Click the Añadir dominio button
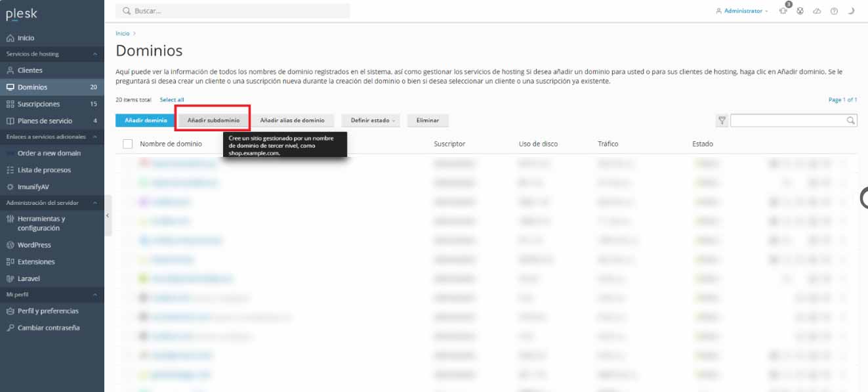This screenshot has height=392, width=868. (145, 121)
